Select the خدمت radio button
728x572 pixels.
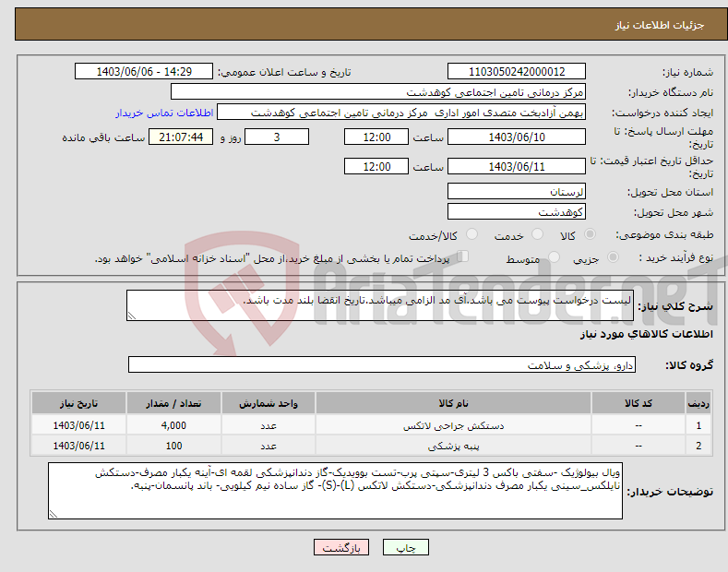(x=537, y=234)
